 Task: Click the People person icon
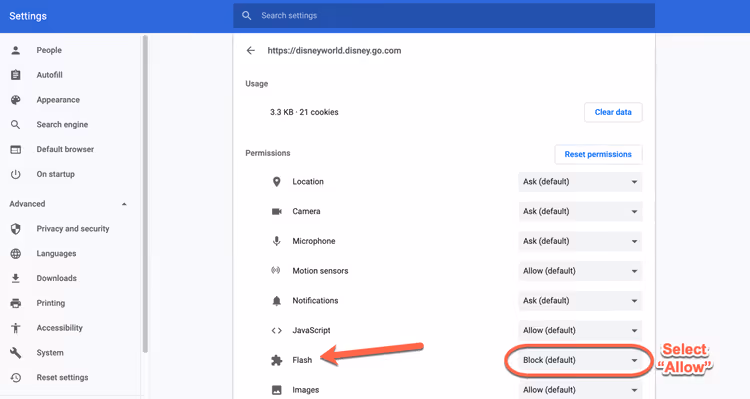tap(16, 50)
